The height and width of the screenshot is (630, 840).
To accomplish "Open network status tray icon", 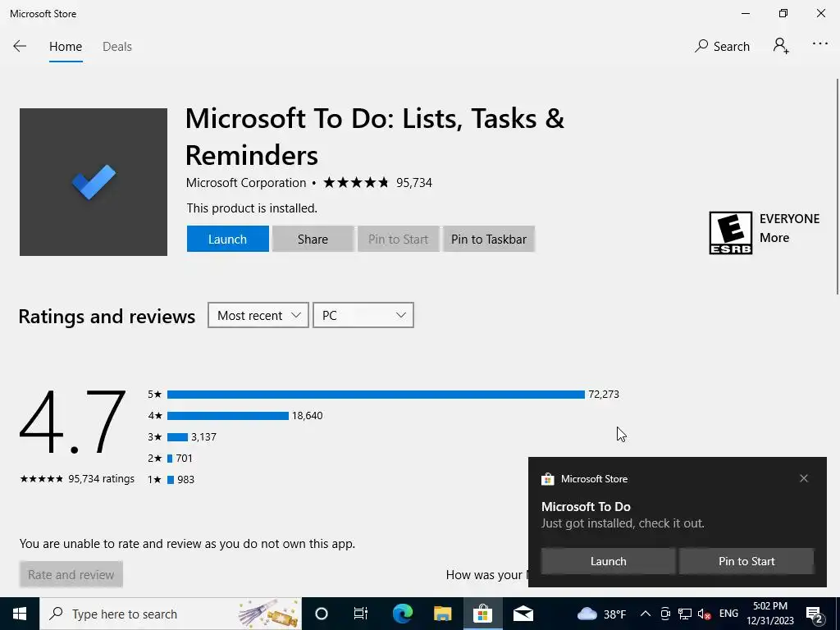I will coord(685,614).
